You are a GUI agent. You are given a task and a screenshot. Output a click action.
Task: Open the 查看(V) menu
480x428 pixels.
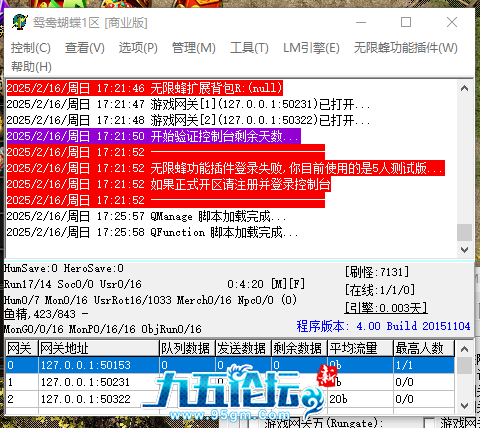click(85, 48)
